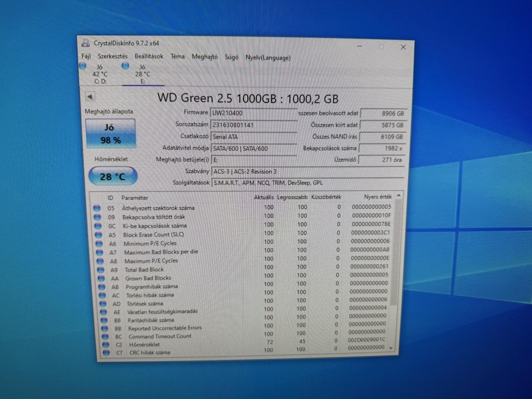Screen dimensions: 532x399
Task: Click the SMART list vertical scrollbar thumb
Action: coord(395,253)
